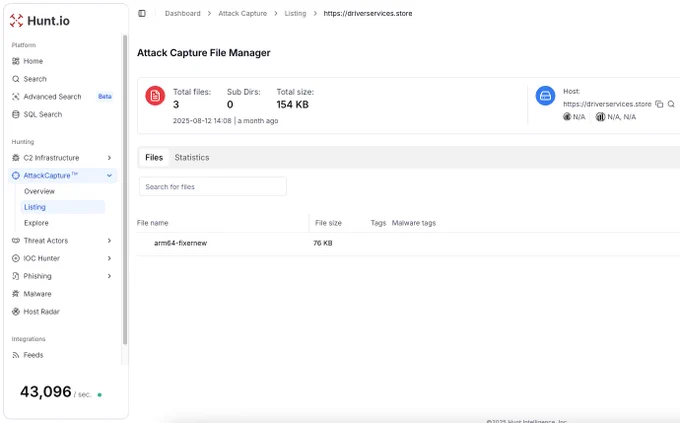Viewport: 680px width, 423px height.
Task: Switch to the Statistics tab
Action: click(x=192, y=157)
